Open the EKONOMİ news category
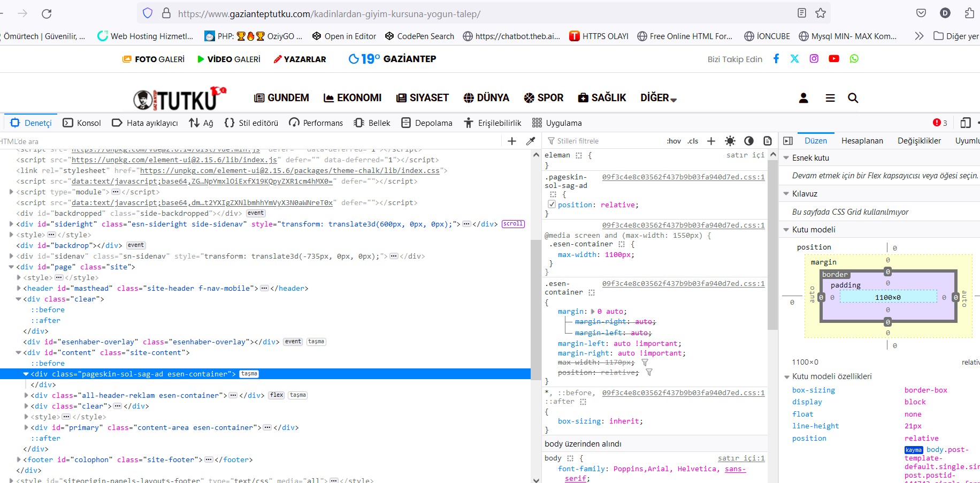Screen dimensions: 980x483 point(353,97)
